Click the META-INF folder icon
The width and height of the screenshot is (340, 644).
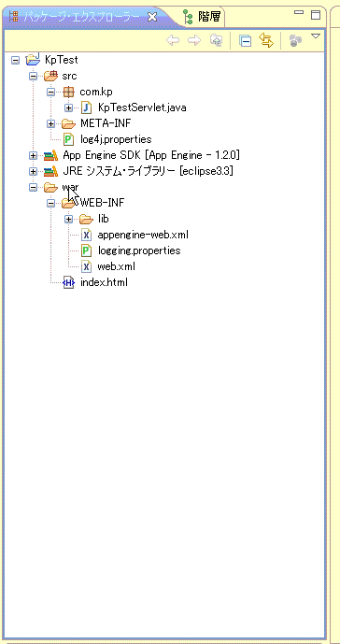[x=68, y=123]
